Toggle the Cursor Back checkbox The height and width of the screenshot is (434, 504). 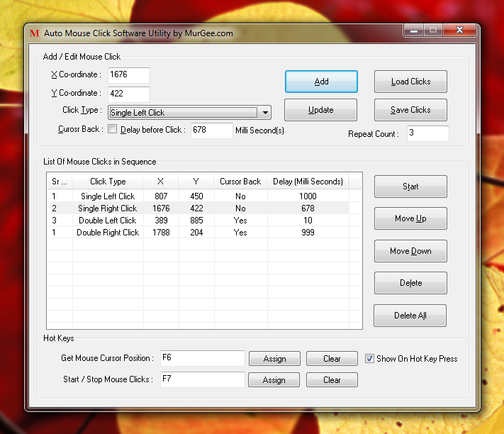[112, 129]
